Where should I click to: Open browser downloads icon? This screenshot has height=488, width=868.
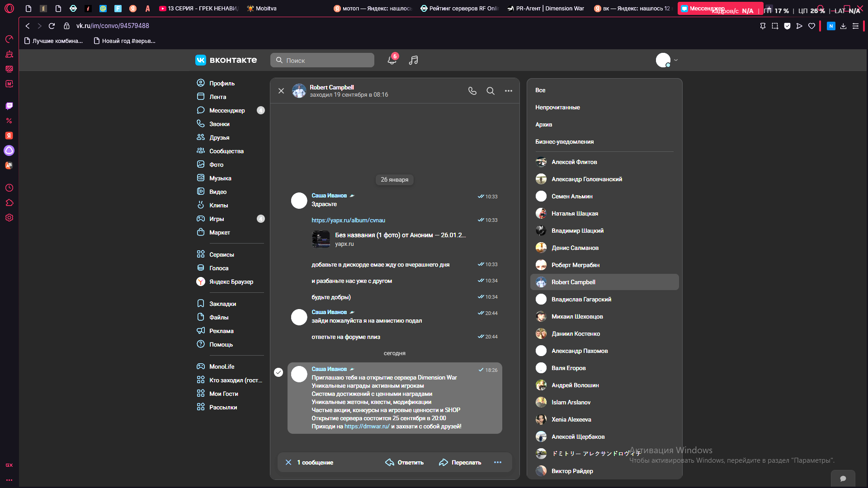[843, 26]
